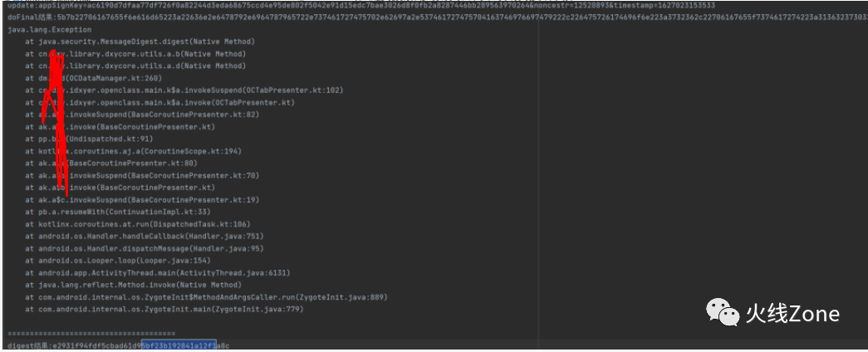Click the java.lang.Exception line

point(50,29)
